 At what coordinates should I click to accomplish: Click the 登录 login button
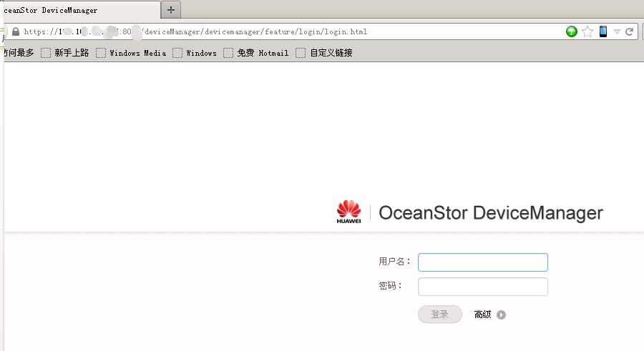click(440, 315)
